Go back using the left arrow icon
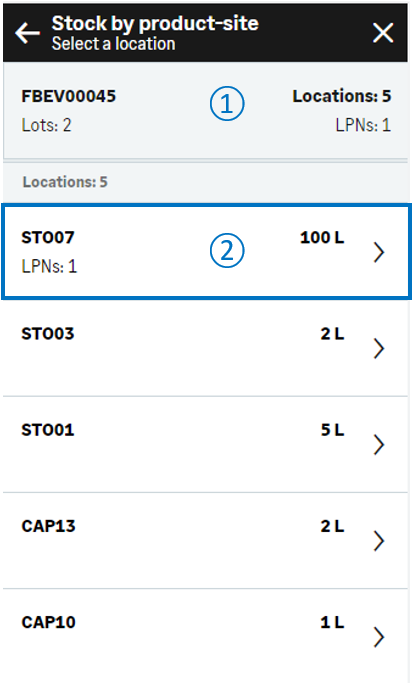 27,33
